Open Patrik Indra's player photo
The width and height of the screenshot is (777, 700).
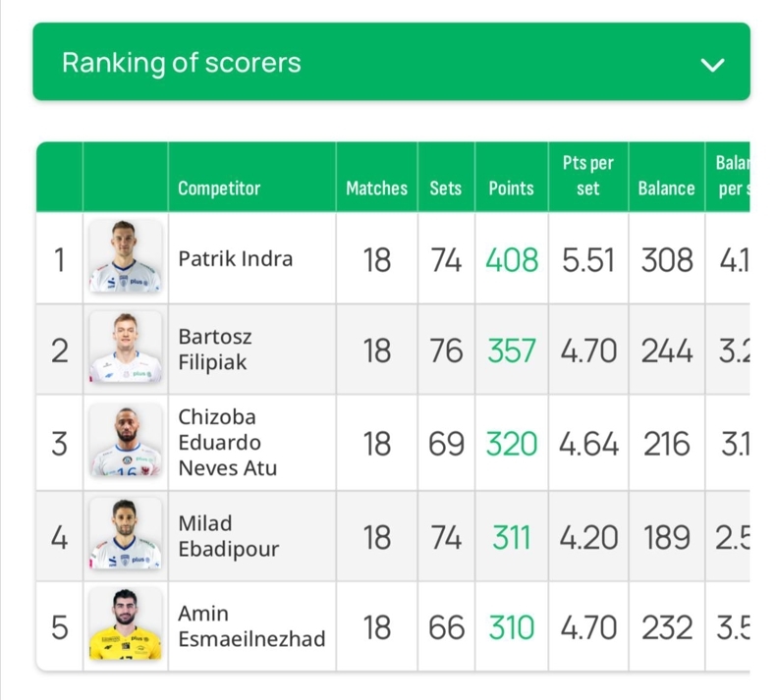126,255
